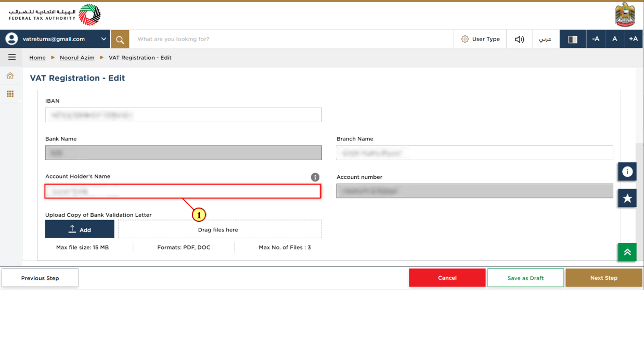
Task: Click the VAT Registration - Edit breadcrumb text
Action: tap(140, 58)
